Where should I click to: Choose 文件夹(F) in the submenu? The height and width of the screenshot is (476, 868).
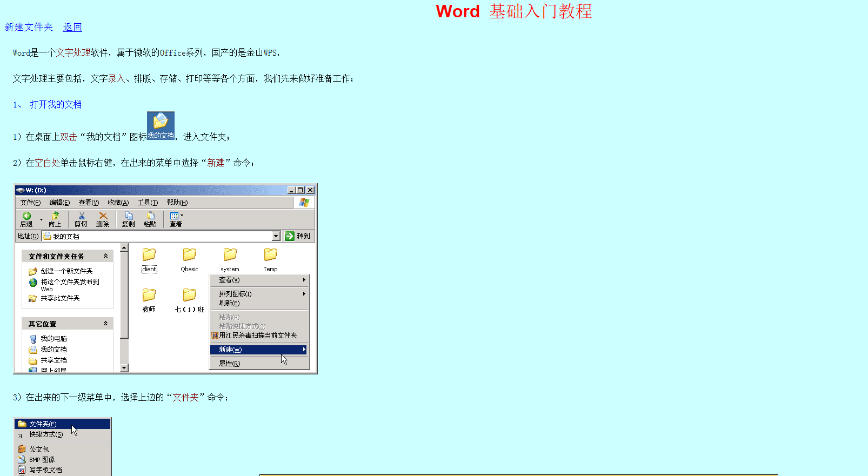(x=63, y=424)
